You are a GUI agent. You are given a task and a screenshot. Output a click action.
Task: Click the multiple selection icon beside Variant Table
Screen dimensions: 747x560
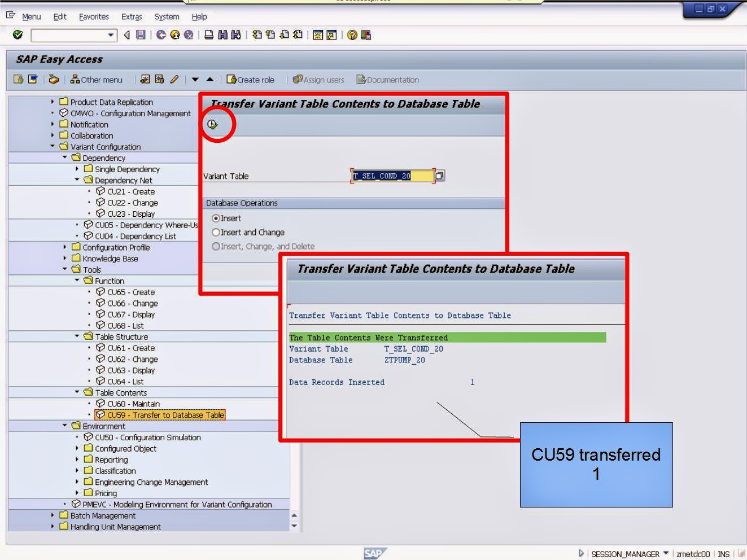coord(439,176)
